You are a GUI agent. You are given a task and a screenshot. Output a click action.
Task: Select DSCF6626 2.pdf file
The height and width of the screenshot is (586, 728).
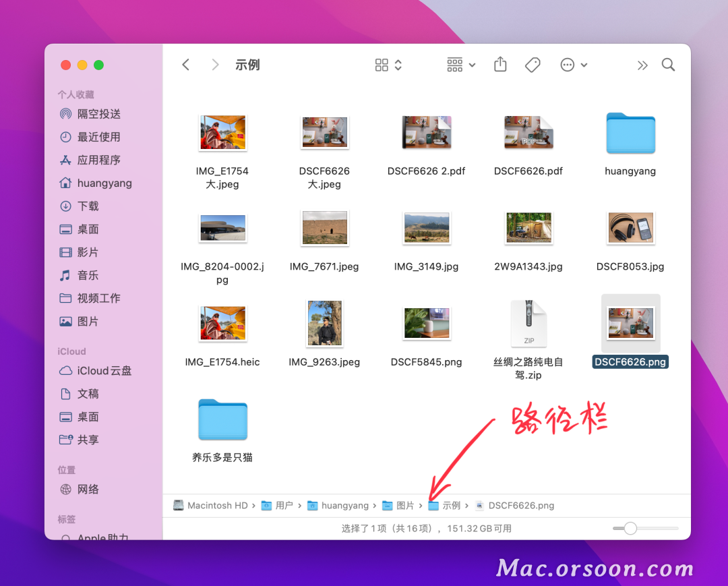coord(427,132)
